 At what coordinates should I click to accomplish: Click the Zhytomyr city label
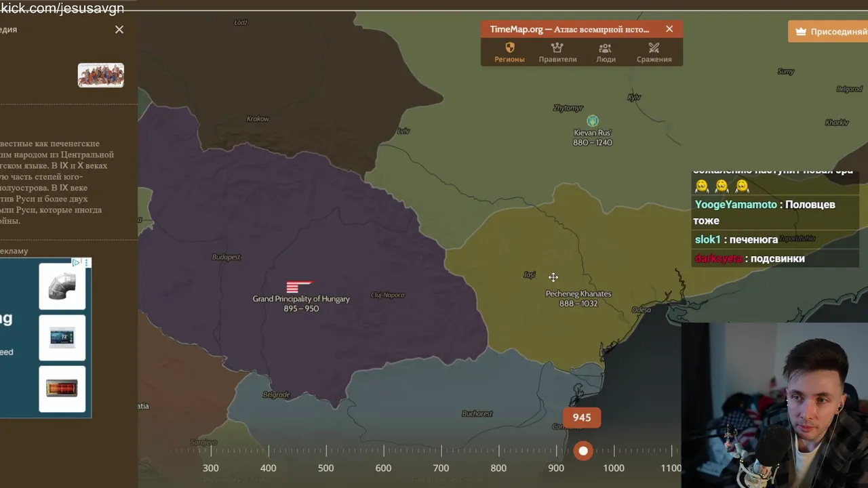568,108
